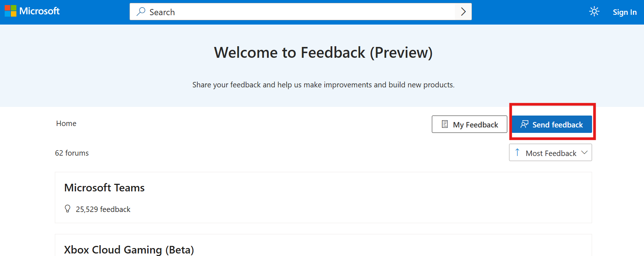
Task: Toggle light/dark theme with the sun icon
Action: click(x=594, y=12)
